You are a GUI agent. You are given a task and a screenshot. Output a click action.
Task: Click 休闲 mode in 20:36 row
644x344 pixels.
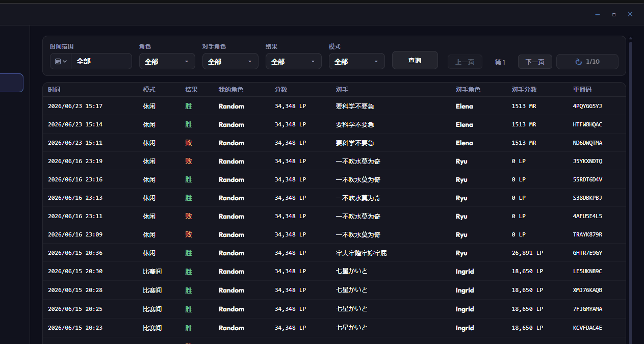(149, 253)
